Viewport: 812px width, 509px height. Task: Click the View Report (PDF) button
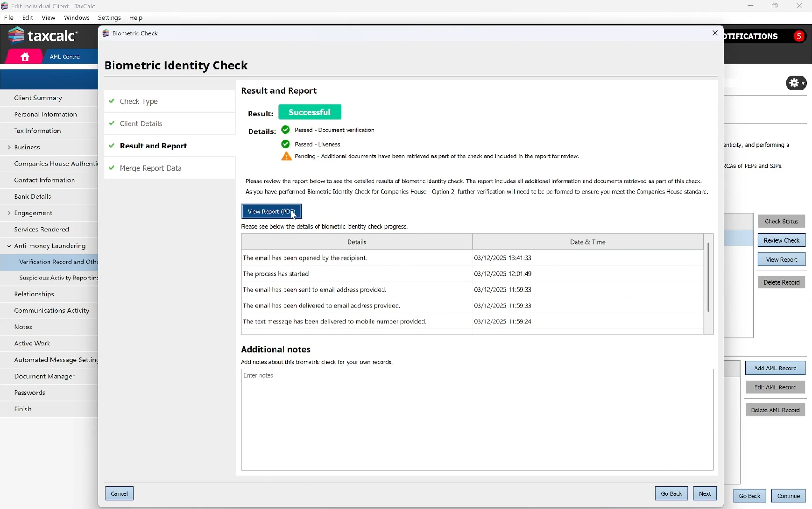(x=272, y=212)
